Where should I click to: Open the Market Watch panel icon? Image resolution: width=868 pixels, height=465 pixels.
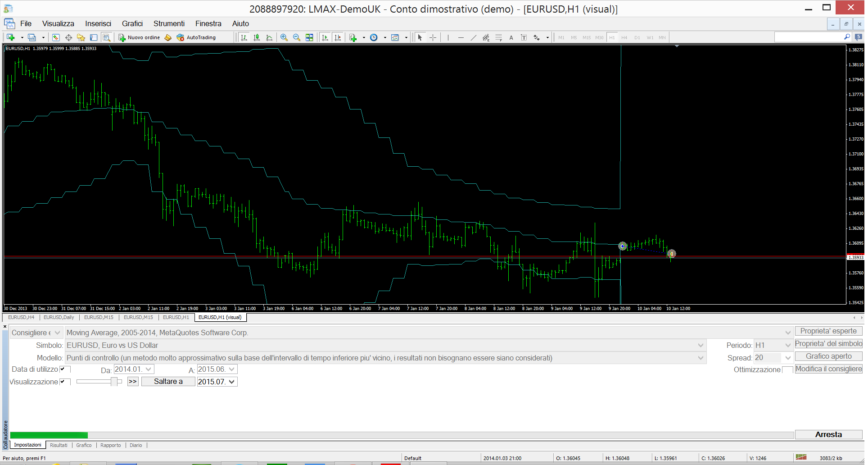coord(56,37)
